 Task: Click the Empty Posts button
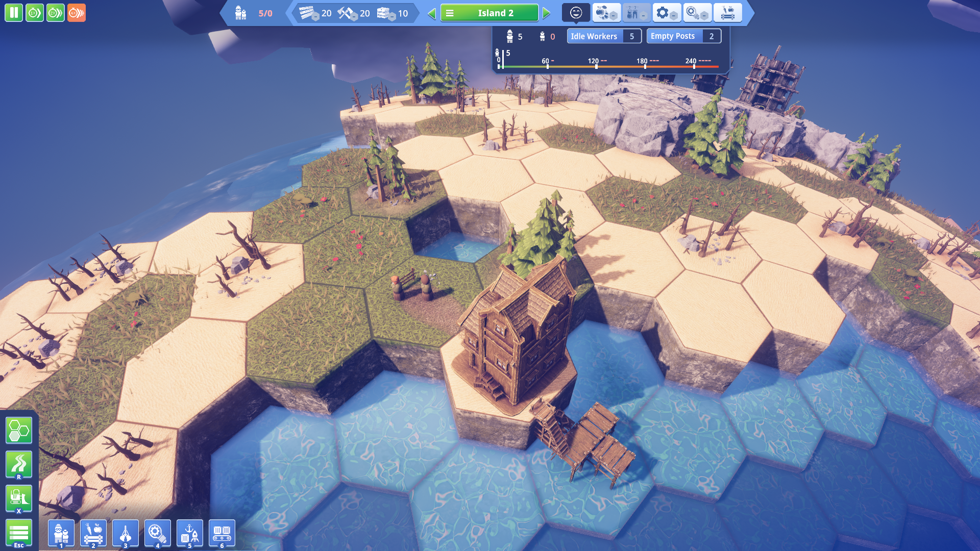683,36
